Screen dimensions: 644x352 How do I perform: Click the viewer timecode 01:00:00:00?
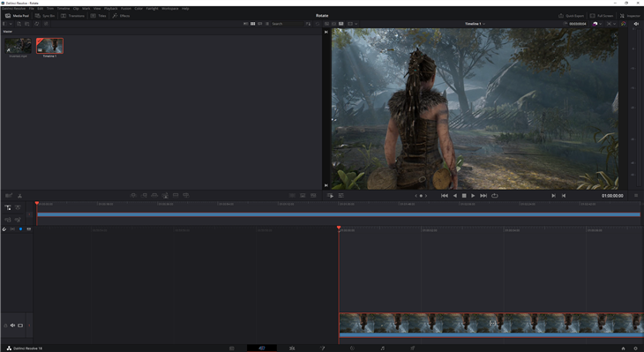coord(612,196)
